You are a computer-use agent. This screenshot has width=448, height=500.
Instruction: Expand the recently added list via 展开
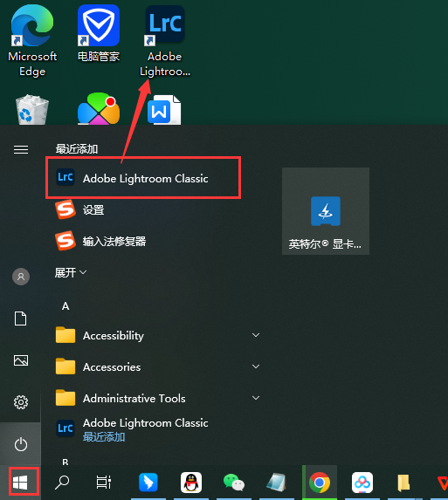tap(71, 272)
